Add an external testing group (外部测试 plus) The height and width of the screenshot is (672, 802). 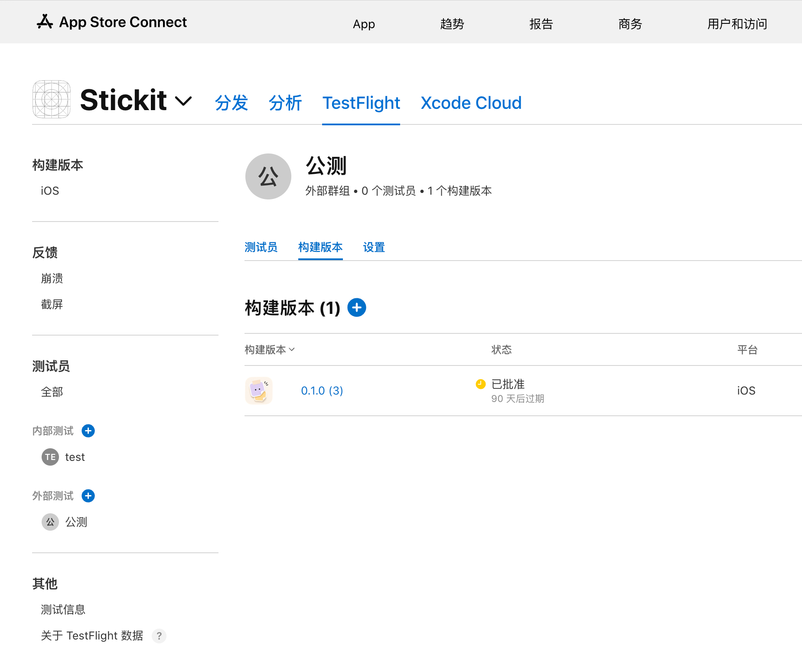tap(88, 496)
